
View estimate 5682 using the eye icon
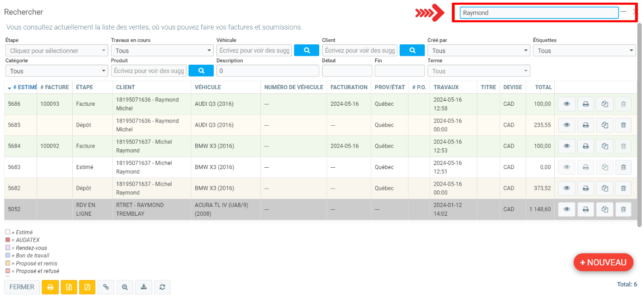[566, 188]
